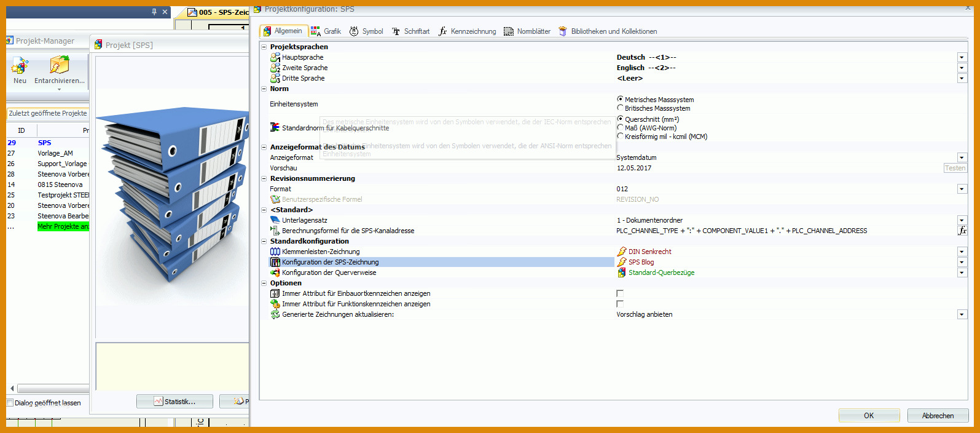Switch to Bibliotheken und Kollektionen tab
The width and height of the screenshot is (980, 433).
pos(608,31)
